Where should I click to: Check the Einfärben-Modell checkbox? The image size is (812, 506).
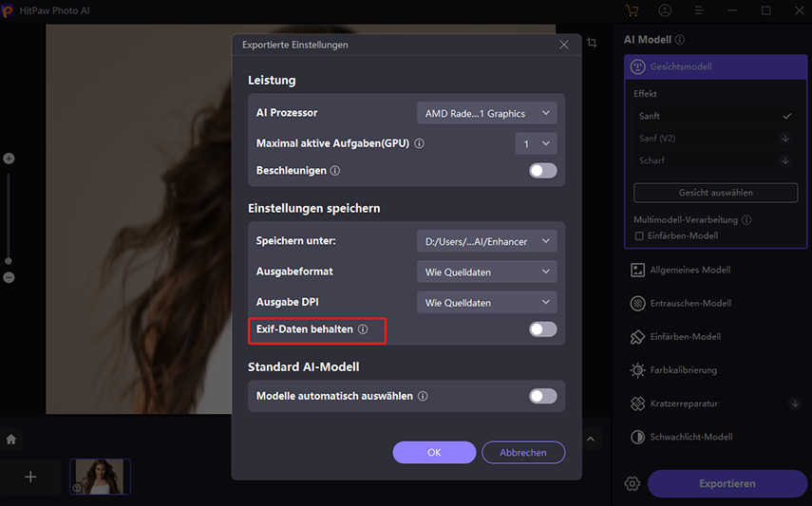(639, 236)
